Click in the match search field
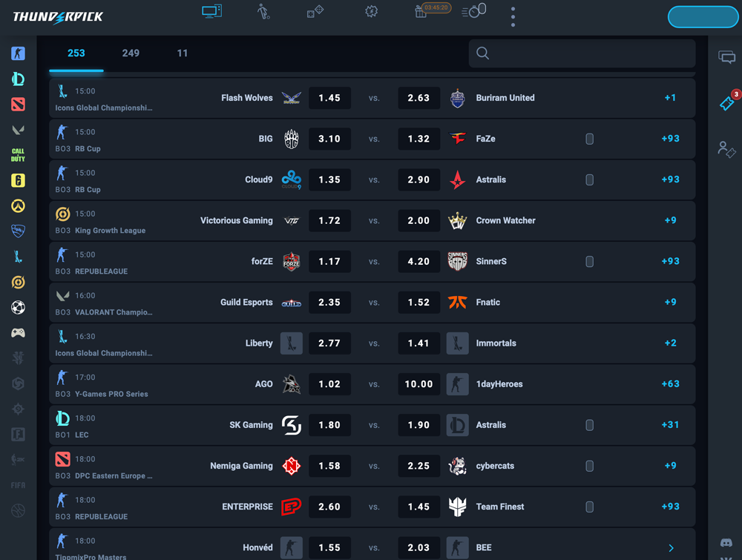The image size is (742, 560). click(x=582, y=53)
